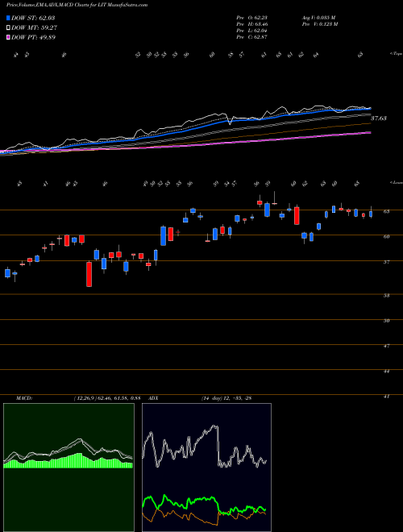Screen dimensions: 403x532
Task: Click the 44 price axis label
Action: (x=386, y=372)
